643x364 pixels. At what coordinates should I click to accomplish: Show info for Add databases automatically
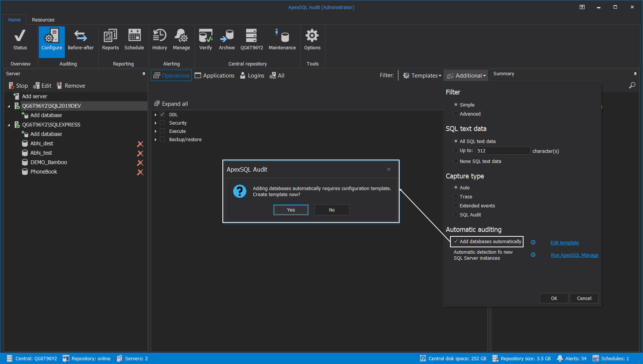[x=533, y=242]
